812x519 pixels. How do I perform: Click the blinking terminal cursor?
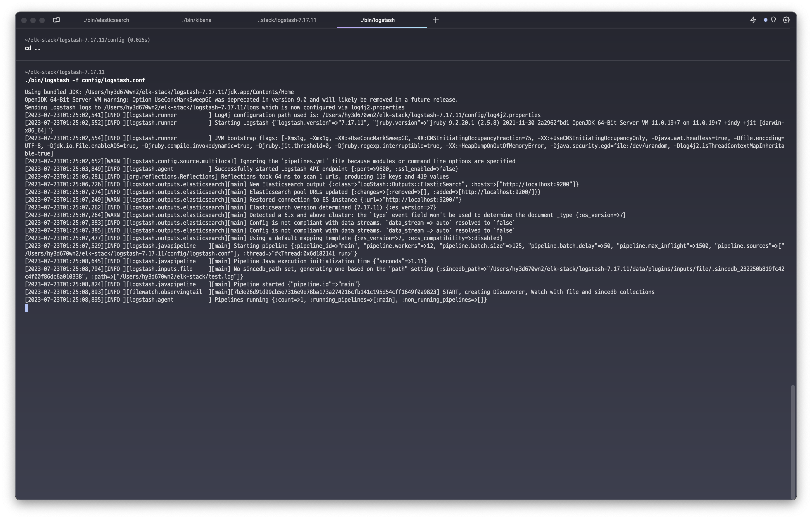26,308
